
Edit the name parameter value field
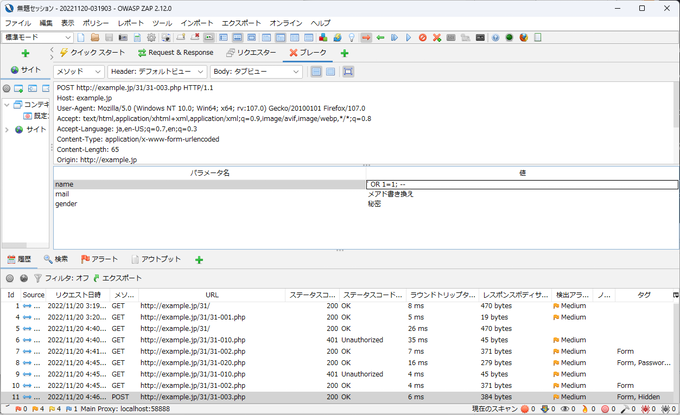click(x=522, y=184)
